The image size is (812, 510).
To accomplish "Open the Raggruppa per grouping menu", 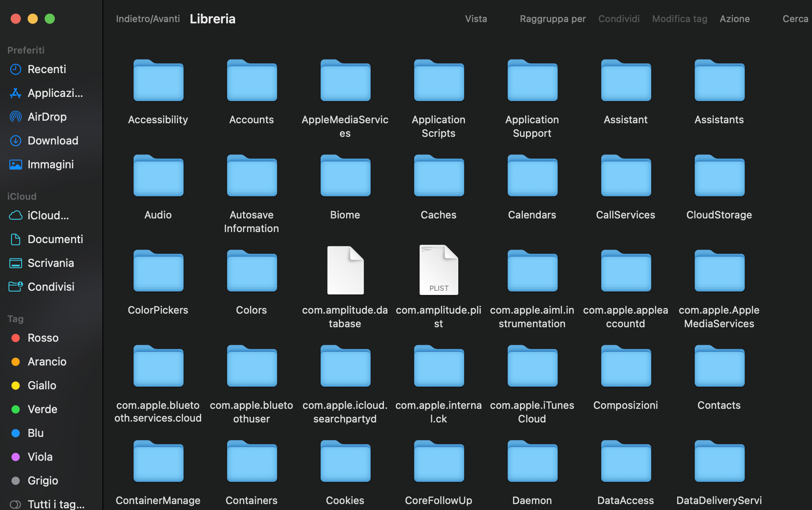I will [552, 19].
